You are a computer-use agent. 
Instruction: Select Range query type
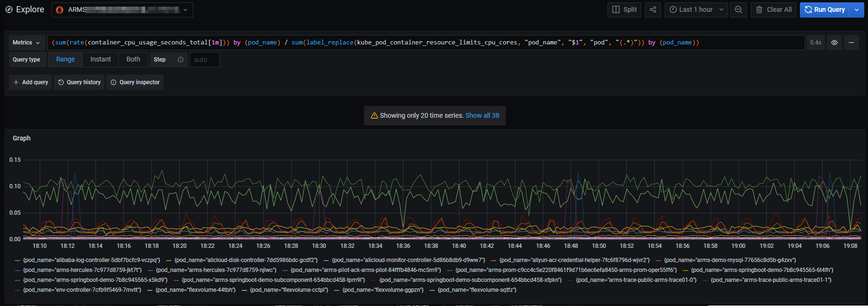click(x=65, y=60)
